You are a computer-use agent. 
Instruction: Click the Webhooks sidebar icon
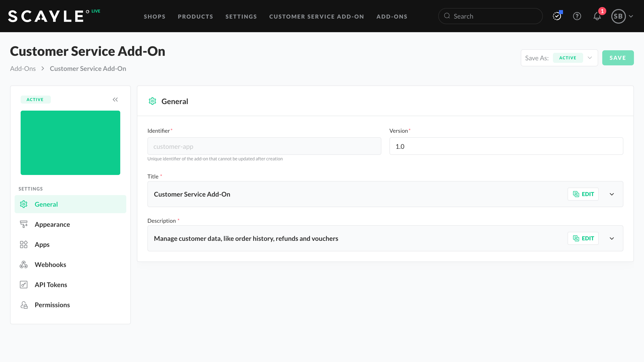(x=24, y=264)
